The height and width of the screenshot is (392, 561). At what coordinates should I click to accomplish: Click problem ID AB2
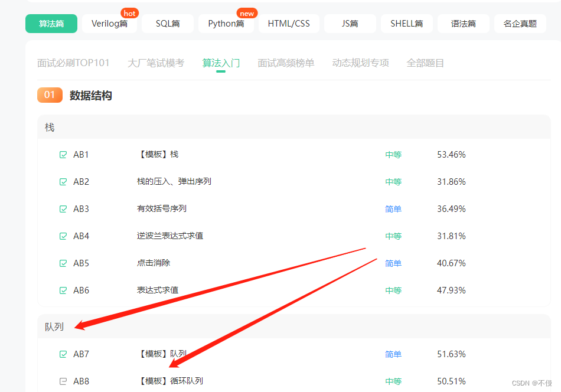[x=81, y=182]
